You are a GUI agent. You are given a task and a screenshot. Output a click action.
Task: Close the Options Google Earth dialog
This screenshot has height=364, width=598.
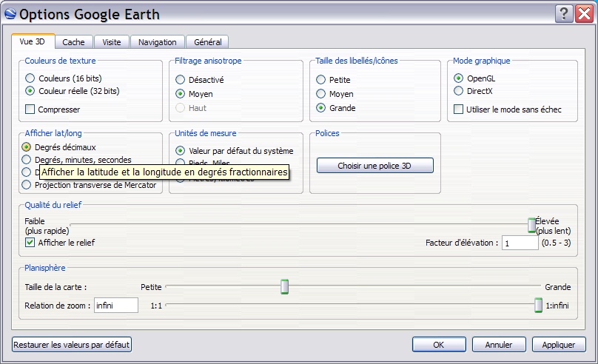click(584, 14)
